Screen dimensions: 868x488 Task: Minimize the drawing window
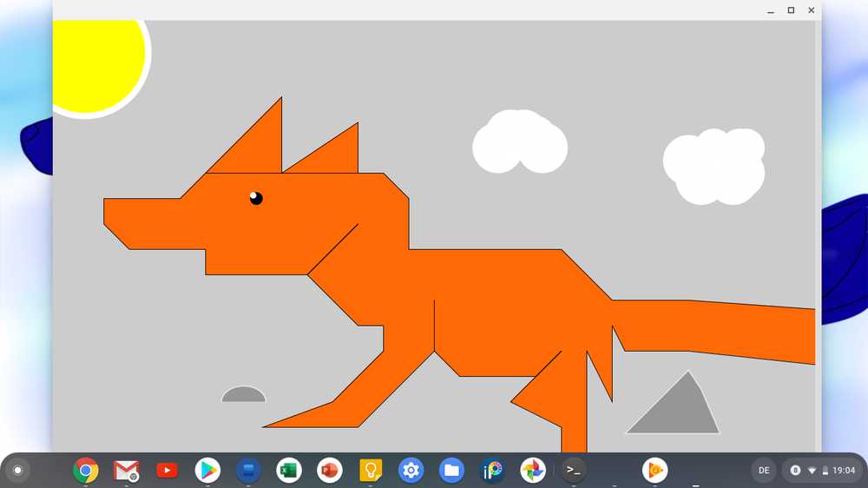click(x=771, y=10)
